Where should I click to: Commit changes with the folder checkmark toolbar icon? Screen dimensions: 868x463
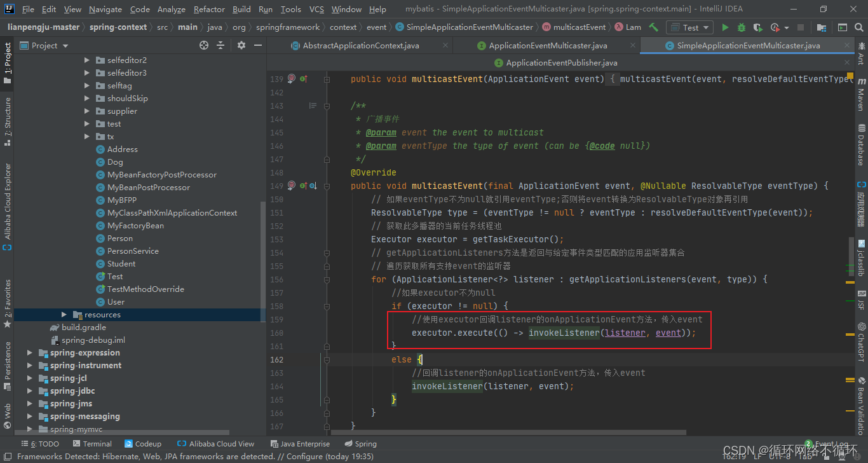pyautogui.click(x=822, y=27)
